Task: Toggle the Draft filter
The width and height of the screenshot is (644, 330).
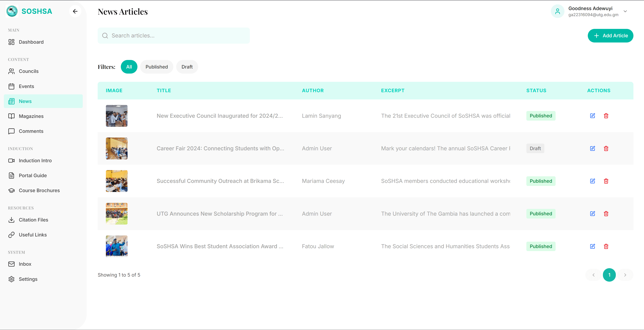Action: click(x=187, y=67)
